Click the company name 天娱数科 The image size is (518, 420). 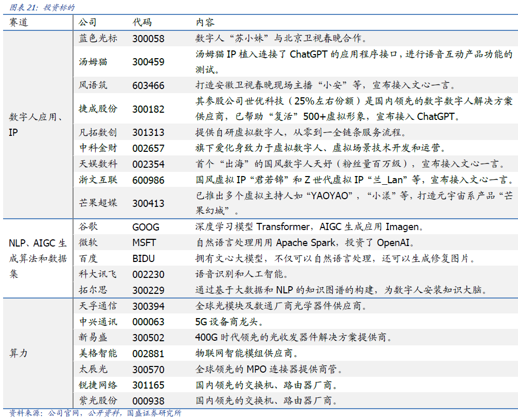tap(98, 164)
